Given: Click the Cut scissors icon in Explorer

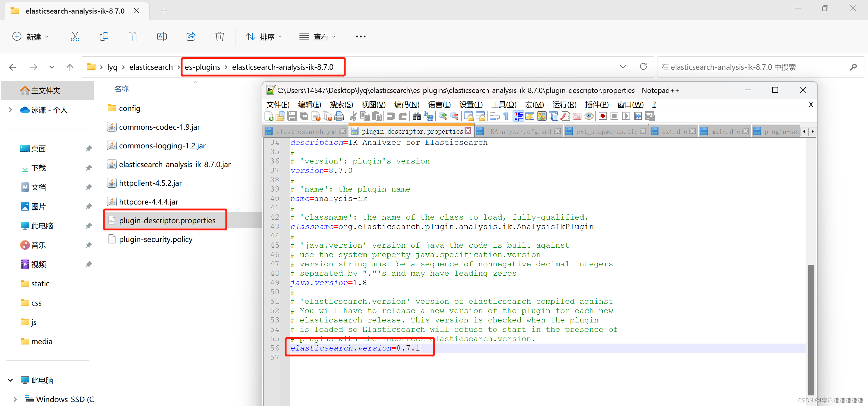Looking at the screenshot, I should coord(75,36).
